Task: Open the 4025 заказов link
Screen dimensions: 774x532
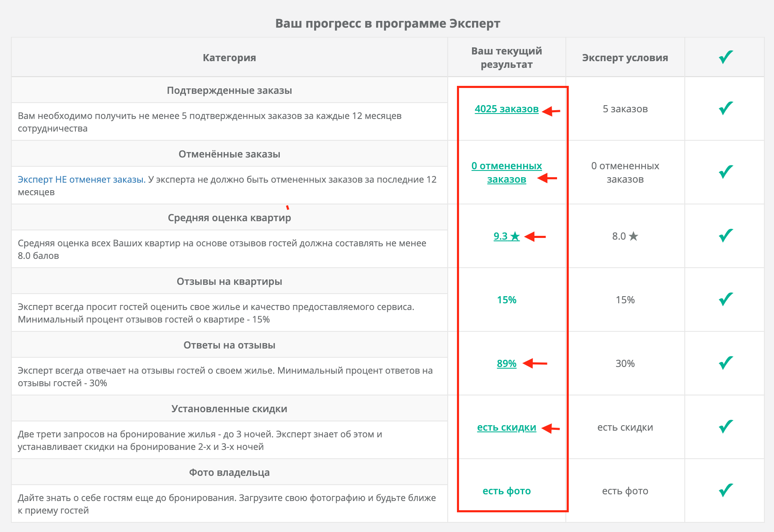Action: (x=506, y=109)
